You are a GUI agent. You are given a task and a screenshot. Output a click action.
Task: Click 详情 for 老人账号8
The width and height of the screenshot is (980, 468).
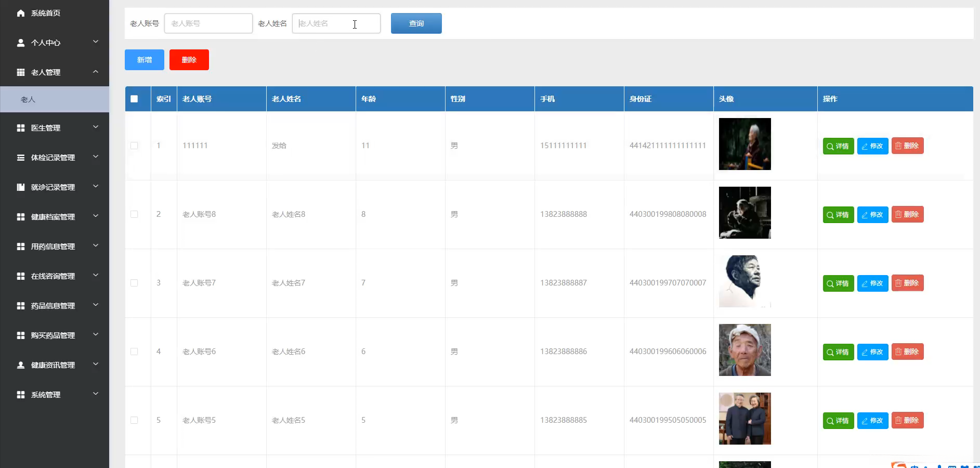coord(839,215)
